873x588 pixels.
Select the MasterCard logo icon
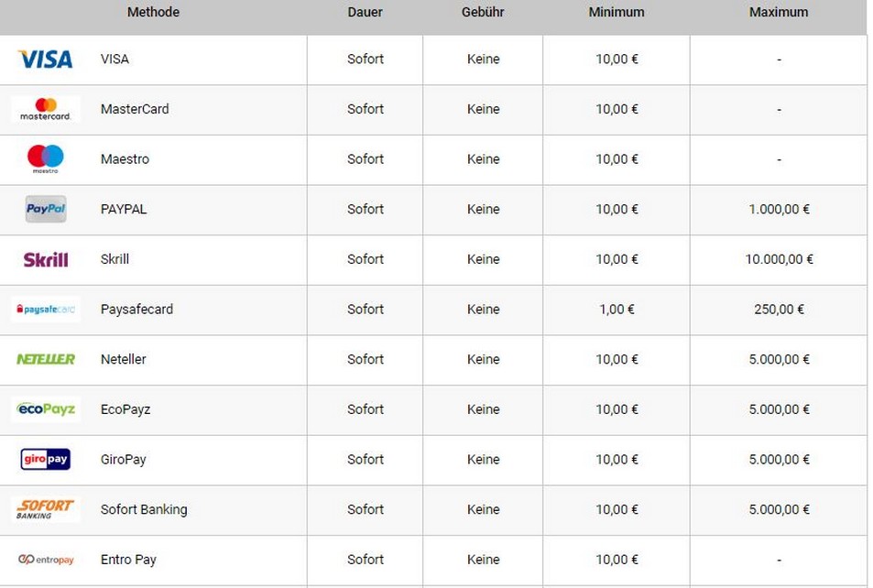46,109
